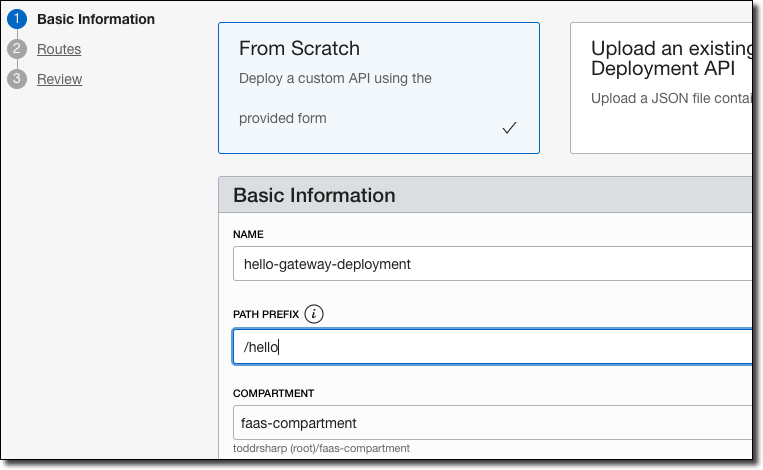
Task: Click the toddrsharp (root)/faas-compartment path text
Action: point(321,448)
